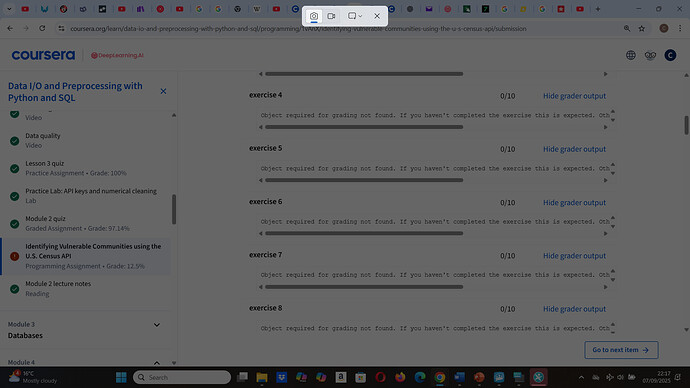The height and width of the screenshot is (388, 690).
Task: Open the tab search dropdown arrow
Action: pyautogui.click(x=9, y=9)
